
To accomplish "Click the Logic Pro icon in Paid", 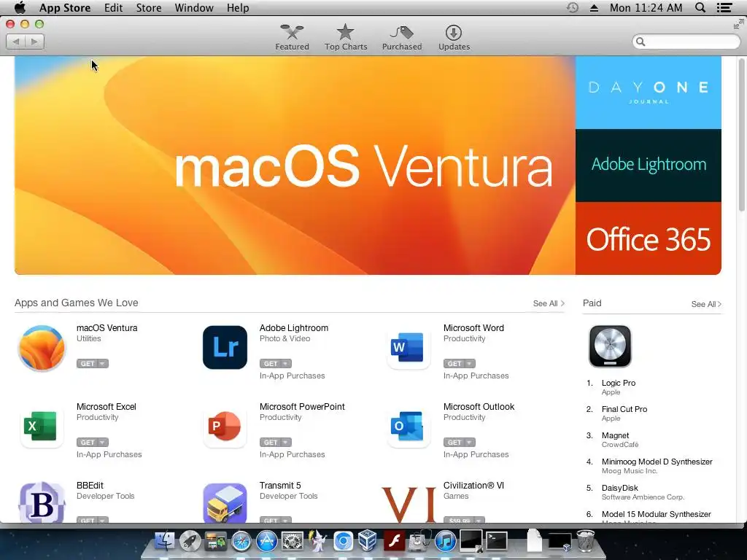I will tap(610, 346).
